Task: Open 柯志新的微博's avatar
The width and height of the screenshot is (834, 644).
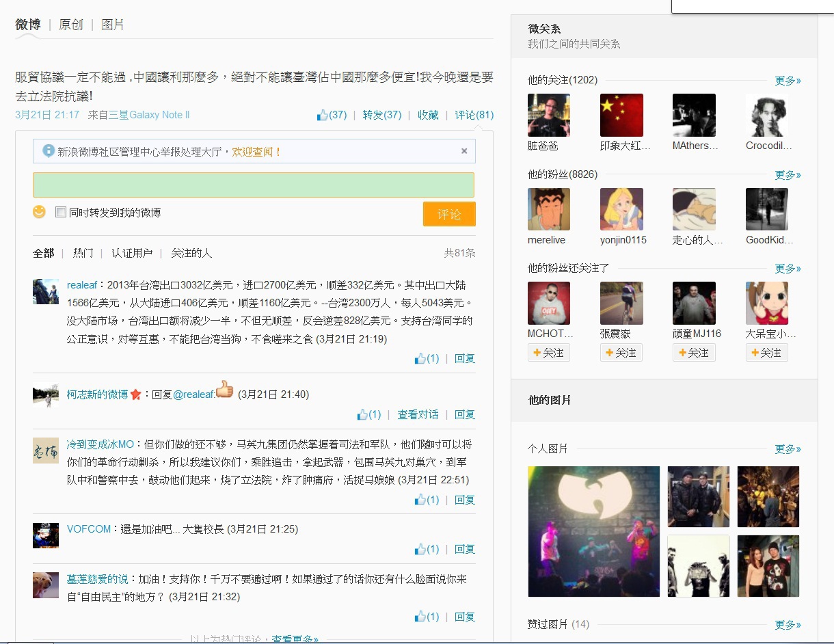Action: click(x=46, y=395)
